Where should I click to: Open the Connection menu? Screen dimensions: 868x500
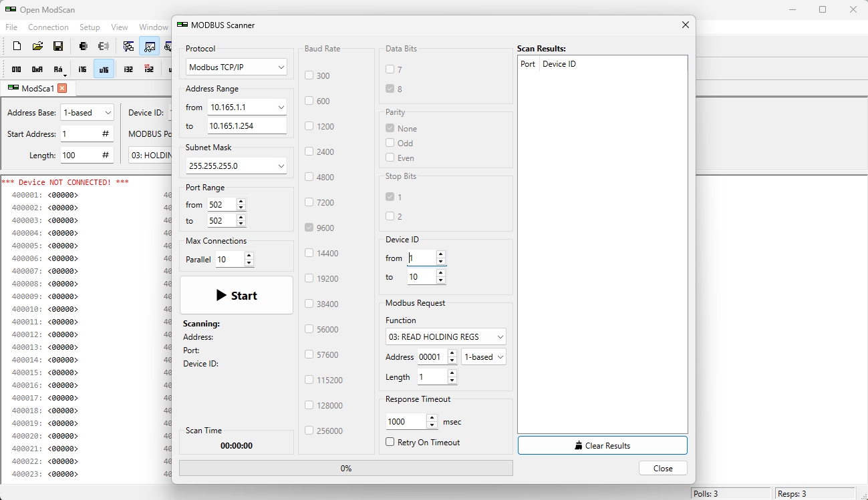coord(48,27)
